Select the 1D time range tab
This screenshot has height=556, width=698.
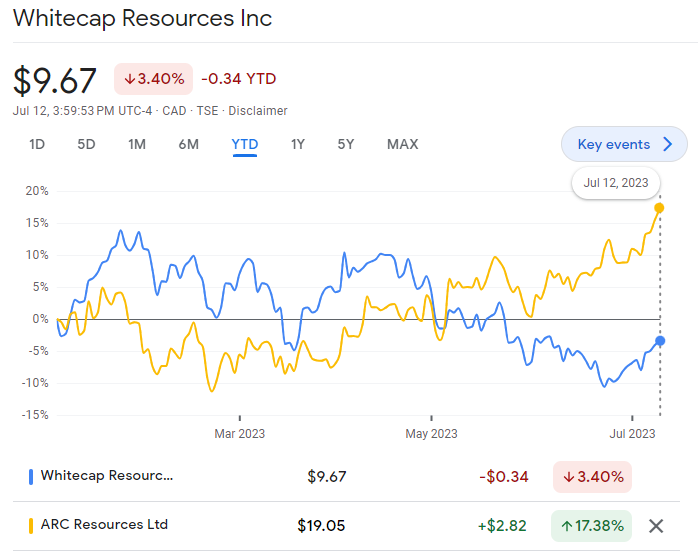pos(37,144)
